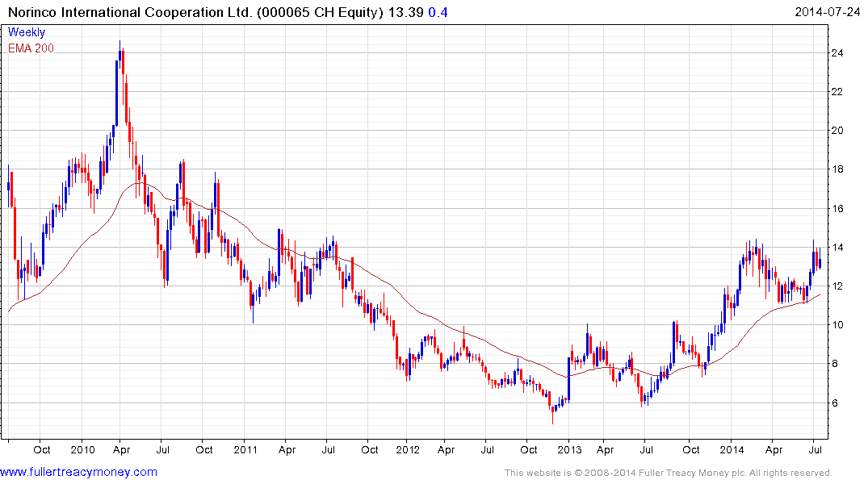Click the copyright notice text
The image size is (868, 484).
click(x=669, y=473)
